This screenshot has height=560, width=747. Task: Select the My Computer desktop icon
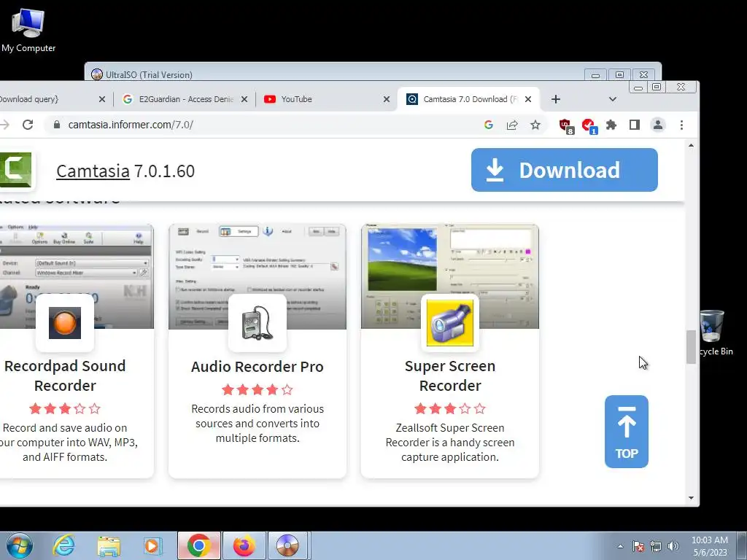pyautogui.click(x=28, y=29)
